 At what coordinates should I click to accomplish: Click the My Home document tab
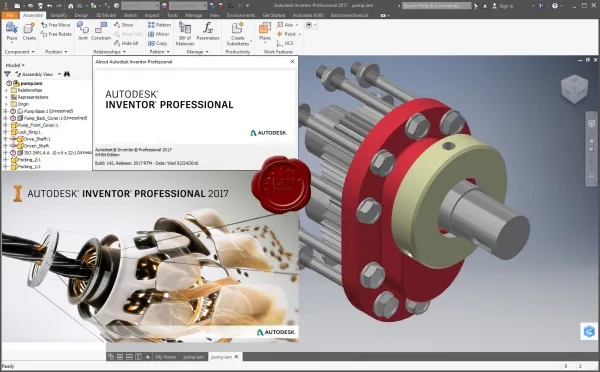click(166, 357)
